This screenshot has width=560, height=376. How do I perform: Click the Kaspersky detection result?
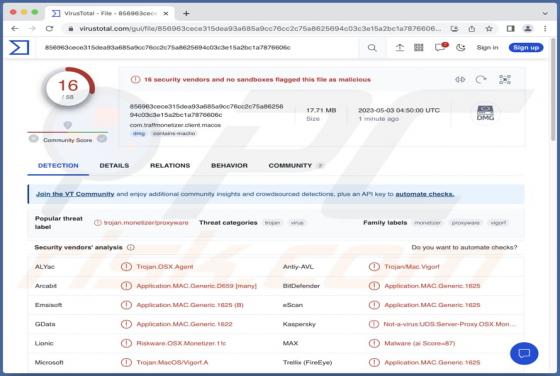pos(450,324)
